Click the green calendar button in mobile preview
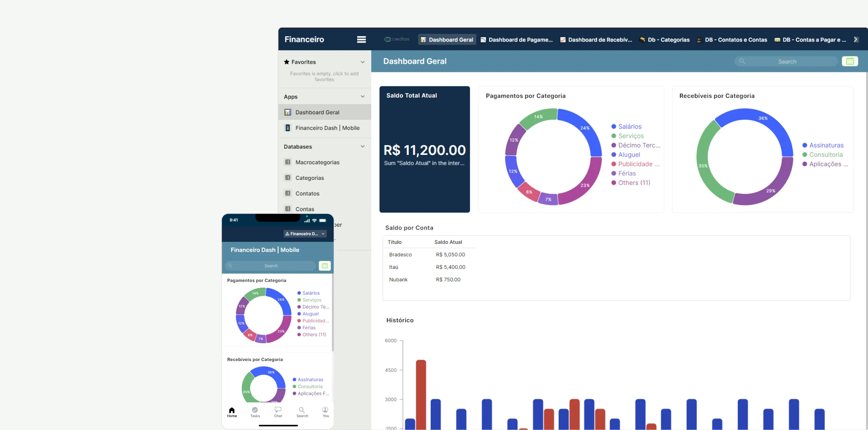The image size is (868, 430). pos(324,266)
